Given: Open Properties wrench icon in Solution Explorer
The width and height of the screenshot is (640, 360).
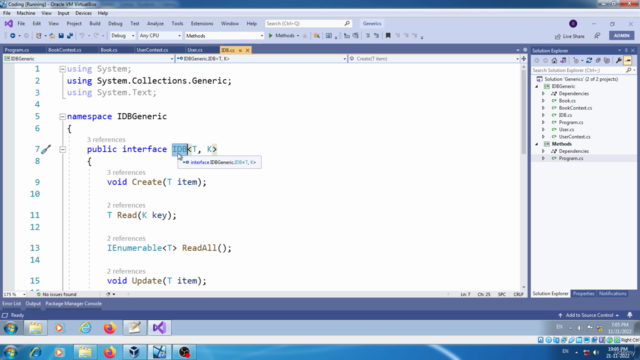Looking at the screenshot, I should (619, 60).
